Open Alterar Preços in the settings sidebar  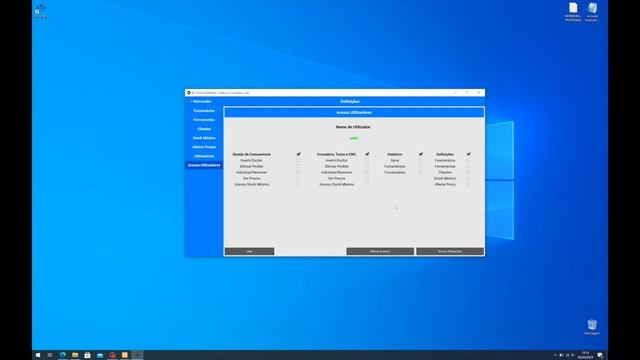pyautogui.click(x=204, y=147)
